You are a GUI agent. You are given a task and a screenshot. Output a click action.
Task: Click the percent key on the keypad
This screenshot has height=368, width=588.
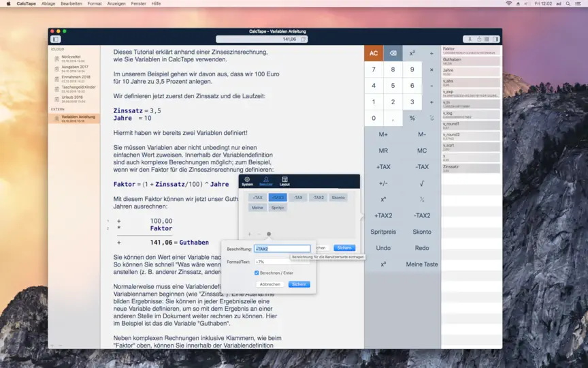[412, 118]
